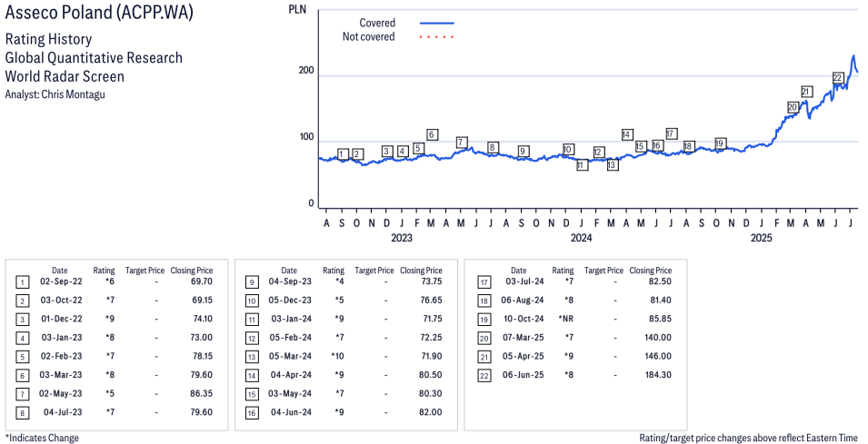Click chart marker 21 near April 2025
Screen dimensions: 868x444
point(806,92)
